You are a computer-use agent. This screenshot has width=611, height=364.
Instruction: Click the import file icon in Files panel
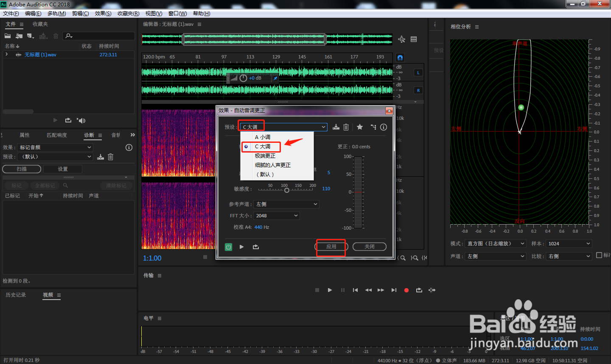pos(19,36)
